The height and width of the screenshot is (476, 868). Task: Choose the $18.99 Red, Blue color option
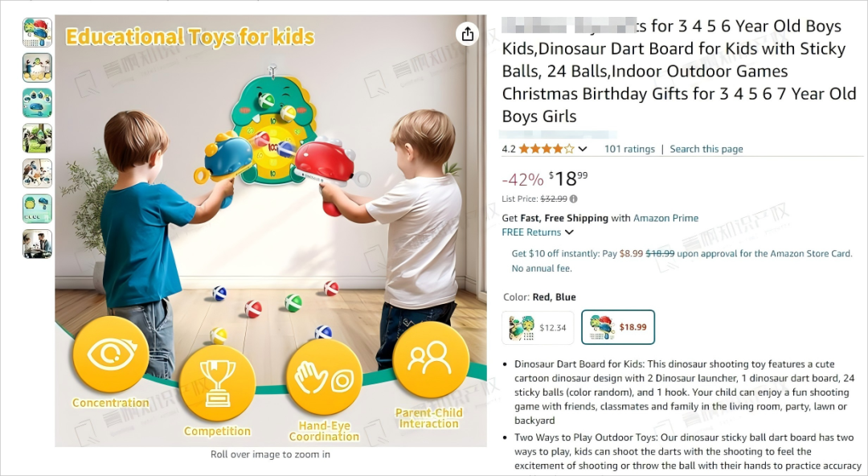[618, 327]
